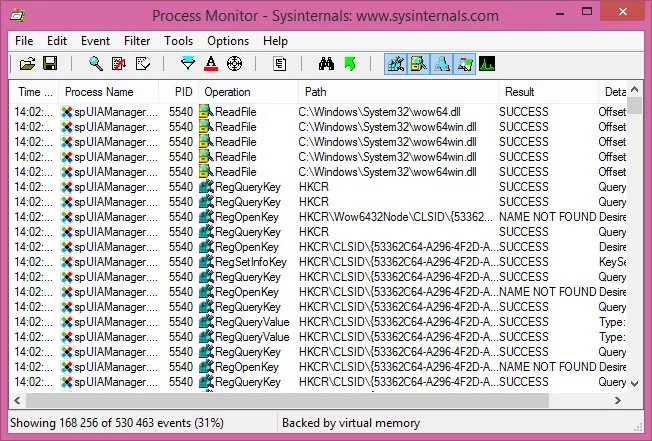Screen dimensions: 652x441
Task: Open Highlight via red A icon
Action: (211, 64)
